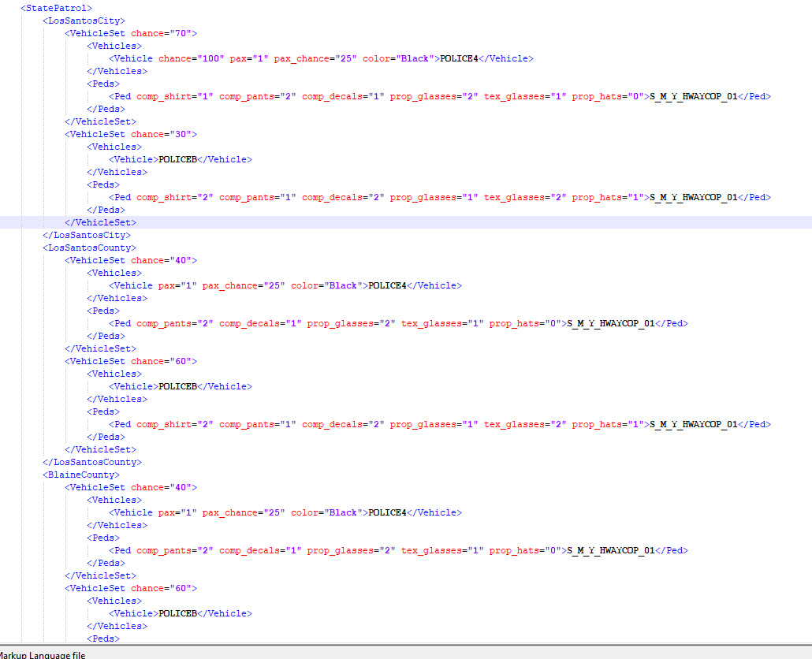Select VehicleSet chance="40" under LosSantosCounty
Image resolution: width=812 pixels, height=659 pixels.
click(131, 260)
